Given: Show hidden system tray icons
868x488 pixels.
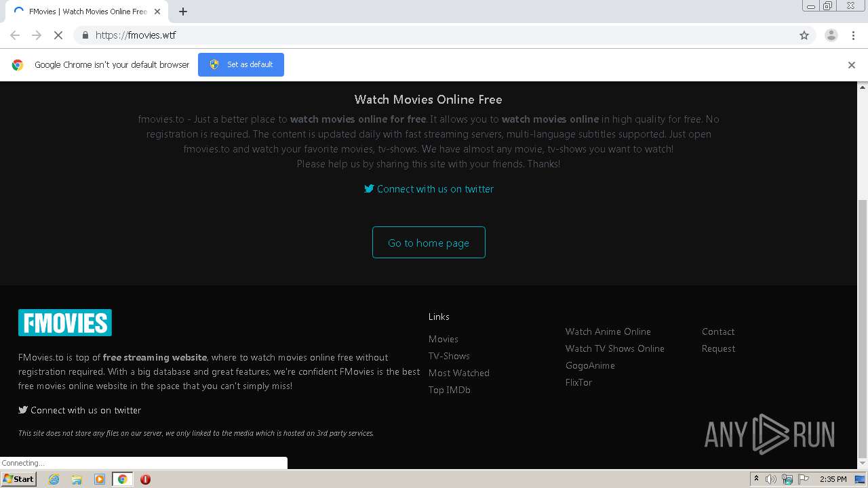Looking at the screenshot, I should (x=756, y=479).
